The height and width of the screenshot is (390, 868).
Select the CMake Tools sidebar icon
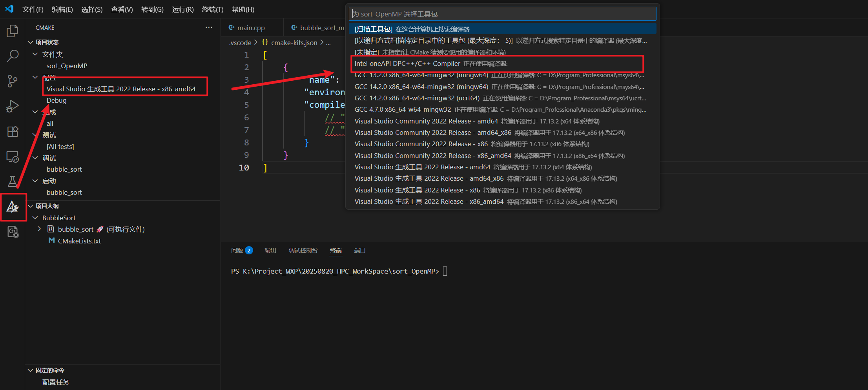click(x=13, y=207)
